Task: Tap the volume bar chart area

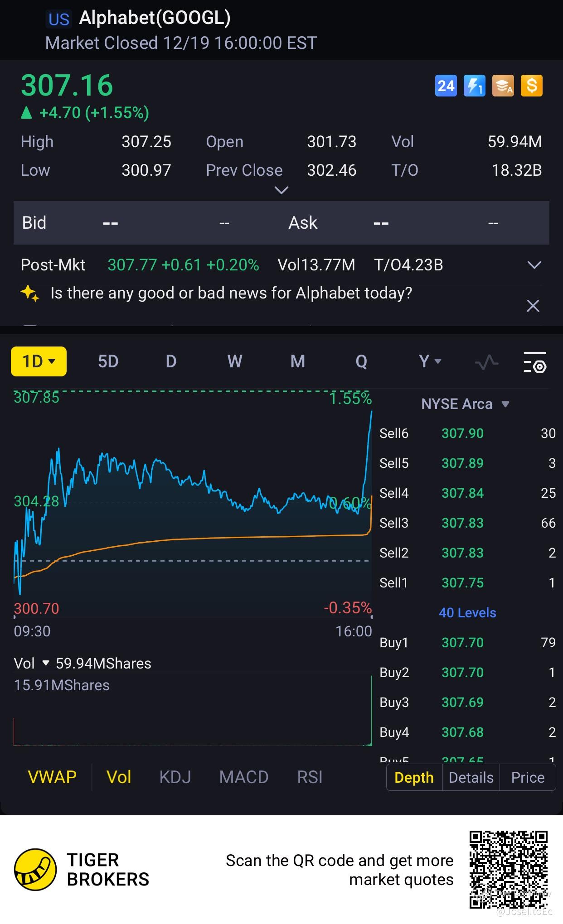Action: click(193, 710)
